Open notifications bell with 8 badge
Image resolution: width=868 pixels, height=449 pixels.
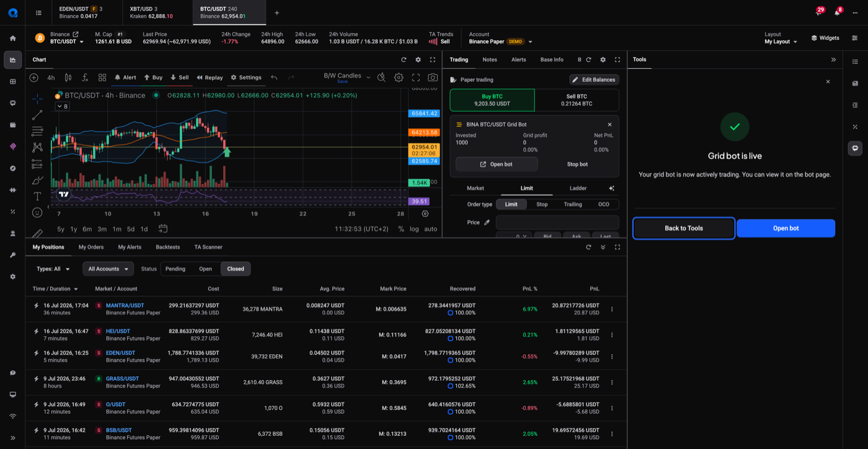[x=837, y=12]
